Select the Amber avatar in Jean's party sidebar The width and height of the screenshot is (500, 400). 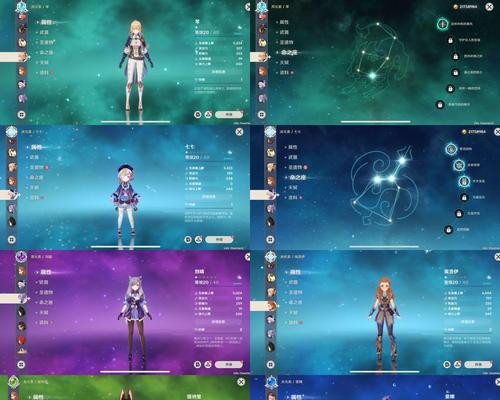coord(22,70)
